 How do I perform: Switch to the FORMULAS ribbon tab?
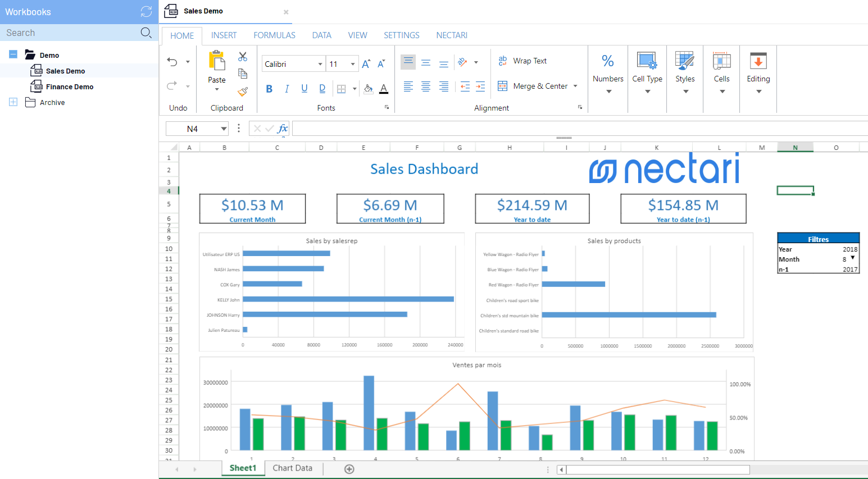tap(274, 35)
